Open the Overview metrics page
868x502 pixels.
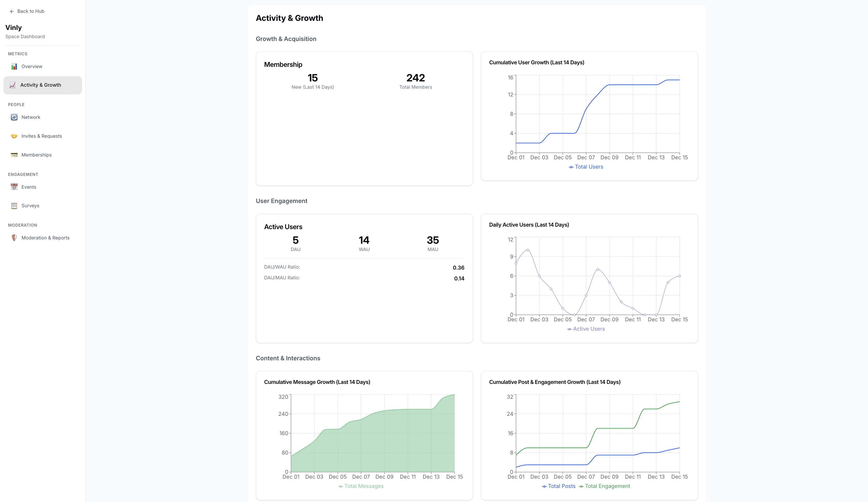(32, 67)
